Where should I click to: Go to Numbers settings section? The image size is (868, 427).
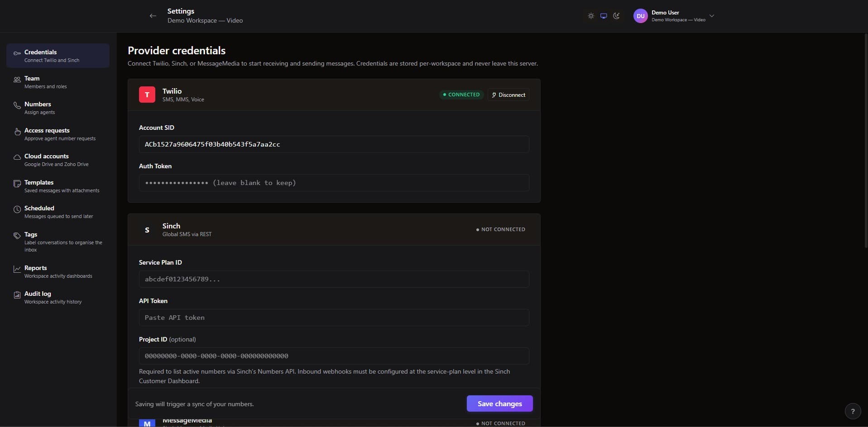(58, 108)
